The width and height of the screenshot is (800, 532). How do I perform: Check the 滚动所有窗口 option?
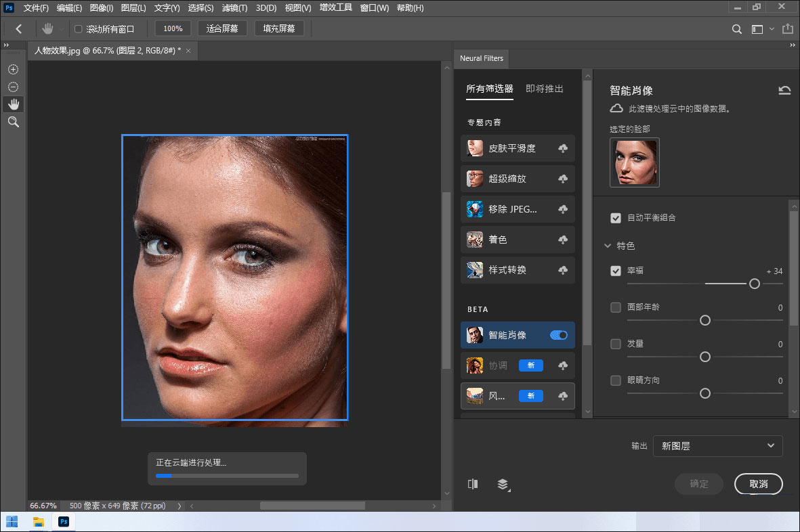point(78,29)
